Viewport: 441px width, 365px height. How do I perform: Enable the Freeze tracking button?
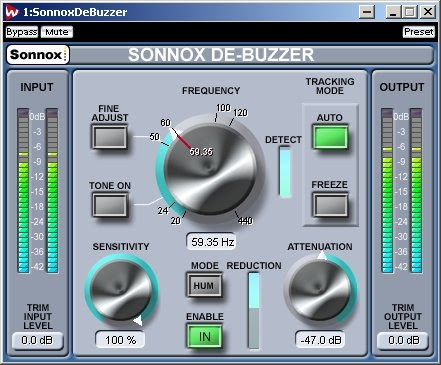pos(330,204)
